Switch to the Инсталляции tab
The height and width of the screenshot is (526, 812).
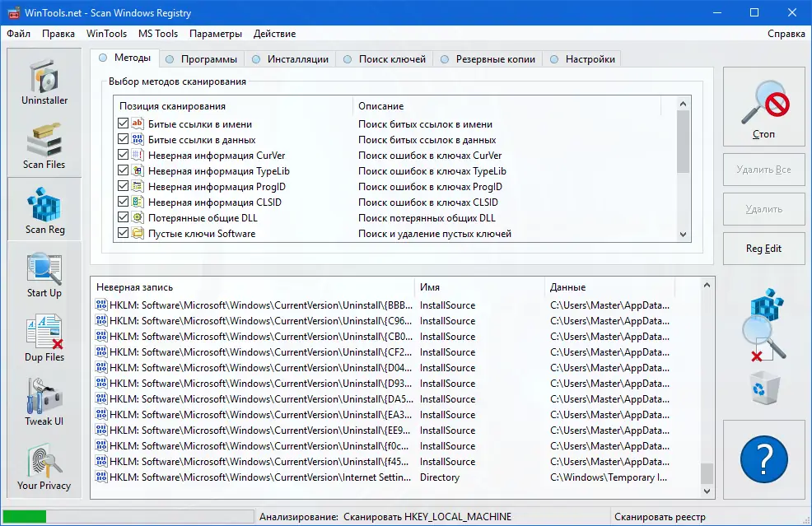tap(290, 59)
